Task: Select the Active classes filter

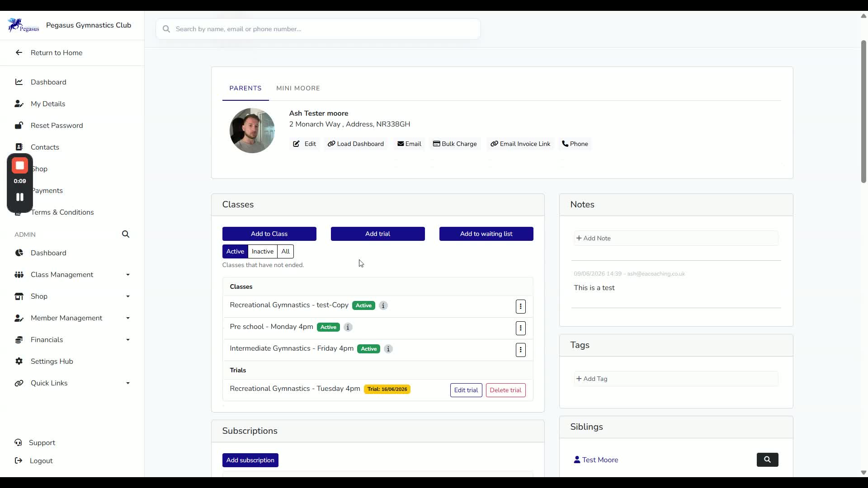Action: [235, 251]
